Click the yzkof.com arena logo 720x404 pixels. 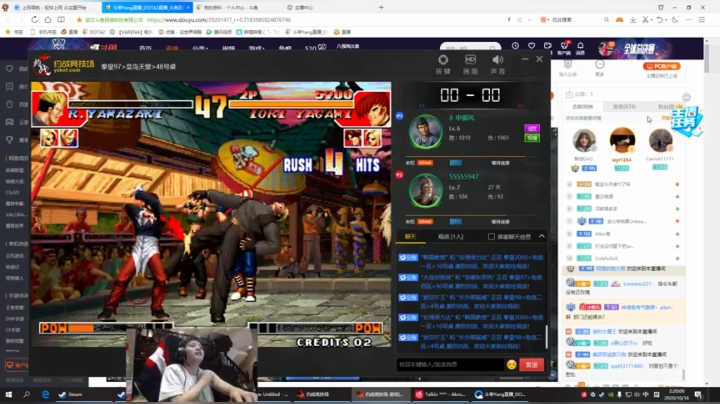(x=64, y=66)
